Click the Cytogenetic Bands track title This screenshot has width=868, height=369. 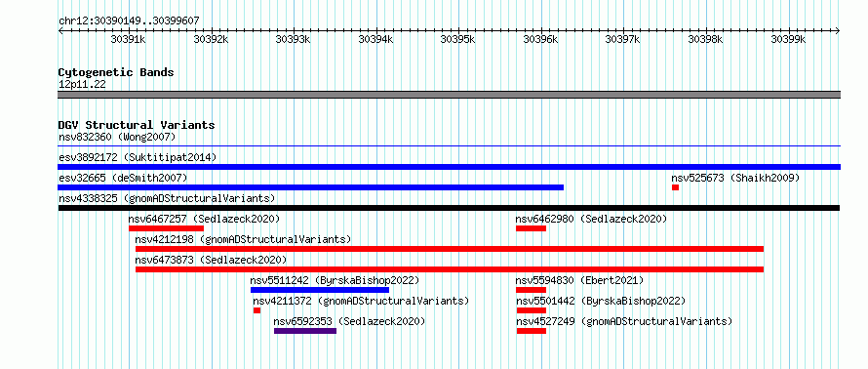[116, 72]
